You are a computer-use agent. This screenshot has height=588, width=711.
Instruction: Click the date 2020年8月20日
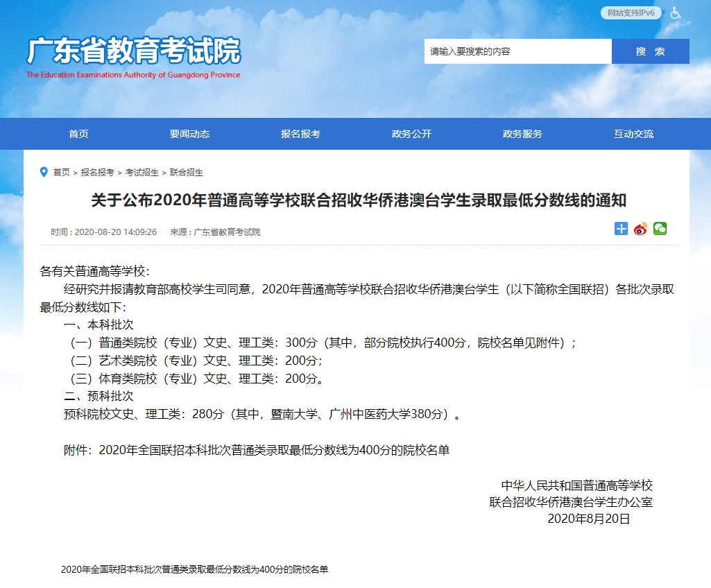[x=589, y=519]
